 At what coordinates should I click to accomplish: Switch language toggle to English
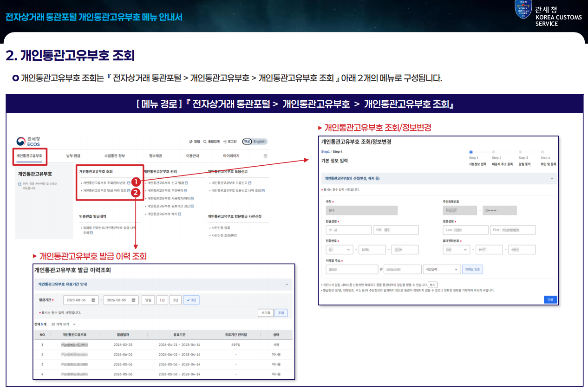coord(260,142)
